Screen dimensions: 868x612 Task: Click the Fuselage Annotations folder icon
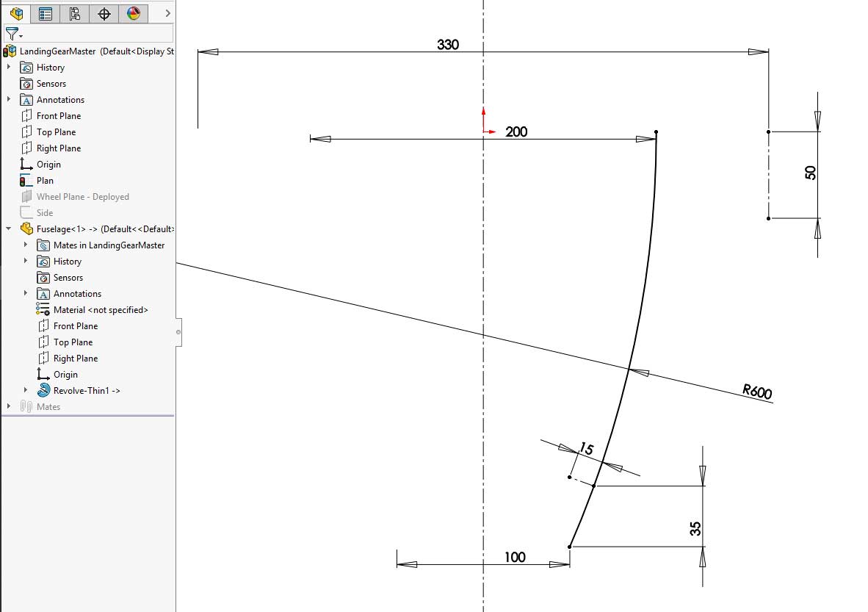(x=43, y=294)
